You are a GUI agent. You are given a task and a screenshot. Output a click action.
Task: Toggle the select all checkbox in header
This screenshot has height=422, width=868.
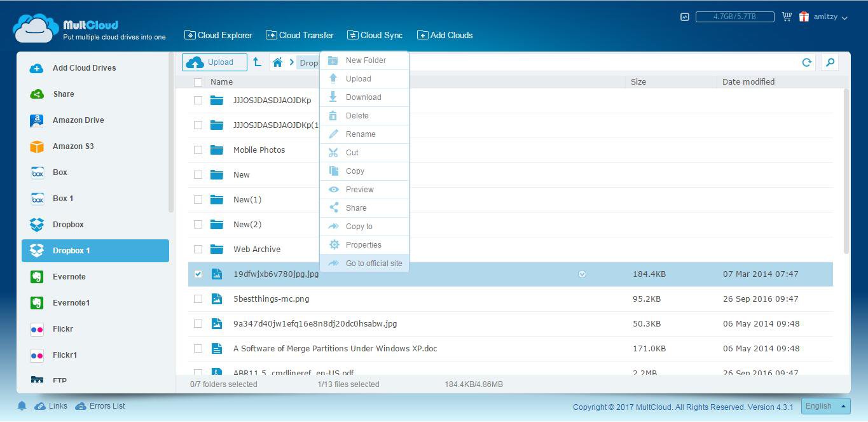(x=198, y=82)
